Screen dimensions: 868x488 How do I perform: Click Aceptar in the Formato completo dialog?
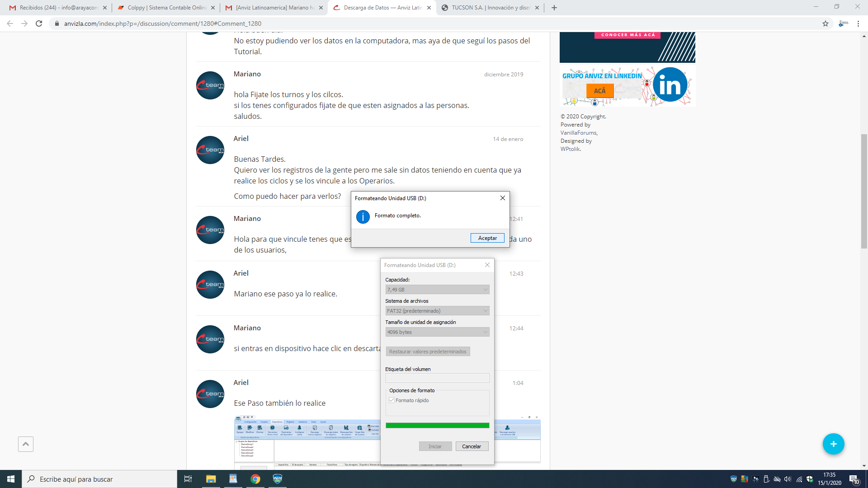pyautogui.click(x=487, y=238)
